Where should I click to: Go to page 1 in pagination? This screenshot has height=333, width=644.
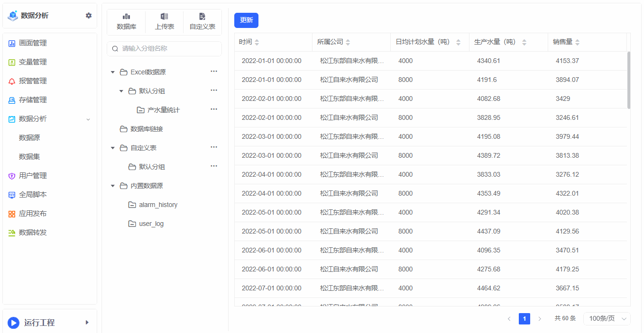pyautogui.click(x=524, y=319)
